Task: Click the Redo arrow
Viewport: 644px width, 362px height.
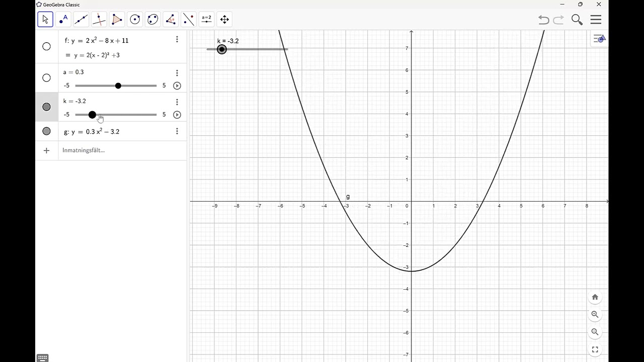Action: [558, 20]
